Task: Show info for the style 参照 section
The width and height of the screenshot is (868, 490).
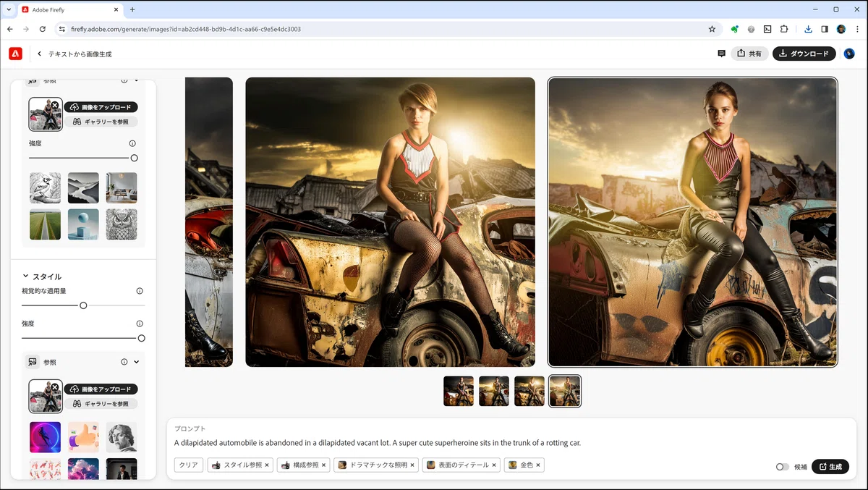Action: tap(124, 362)
